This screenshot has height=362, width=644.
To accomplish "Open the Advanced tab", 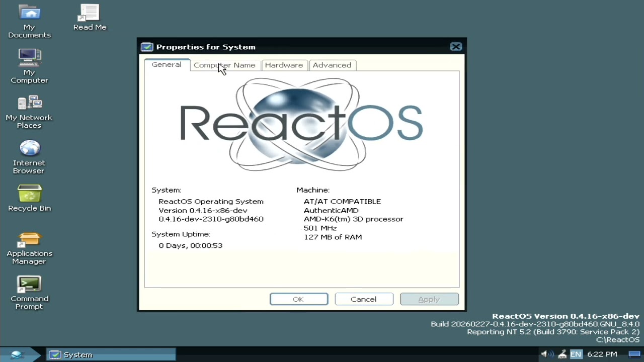I will (x=332, y=65).
